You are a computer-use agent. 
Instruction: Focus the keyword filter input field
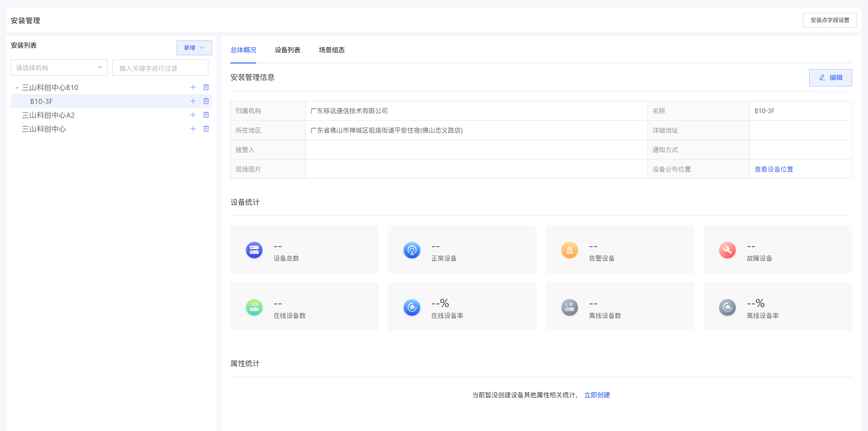[x=160, y=68]
